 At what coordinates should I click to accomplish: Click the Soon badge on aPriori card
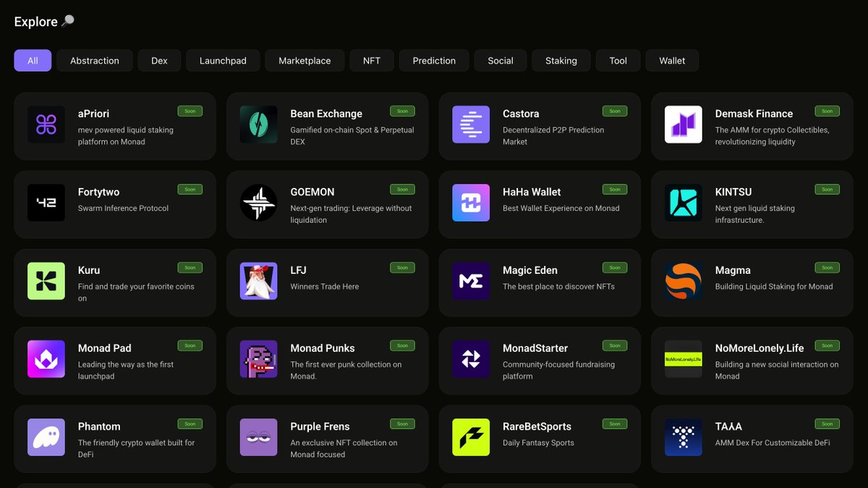[190, 111]
